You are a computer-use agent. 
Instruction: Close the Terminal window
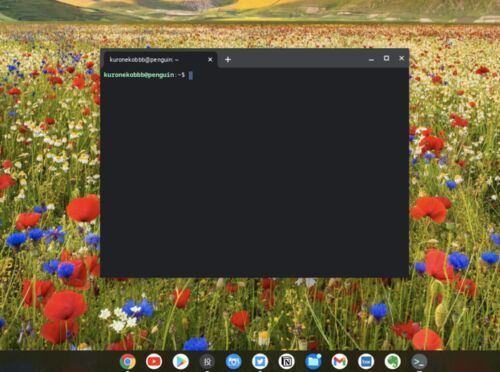click(402, 58)
